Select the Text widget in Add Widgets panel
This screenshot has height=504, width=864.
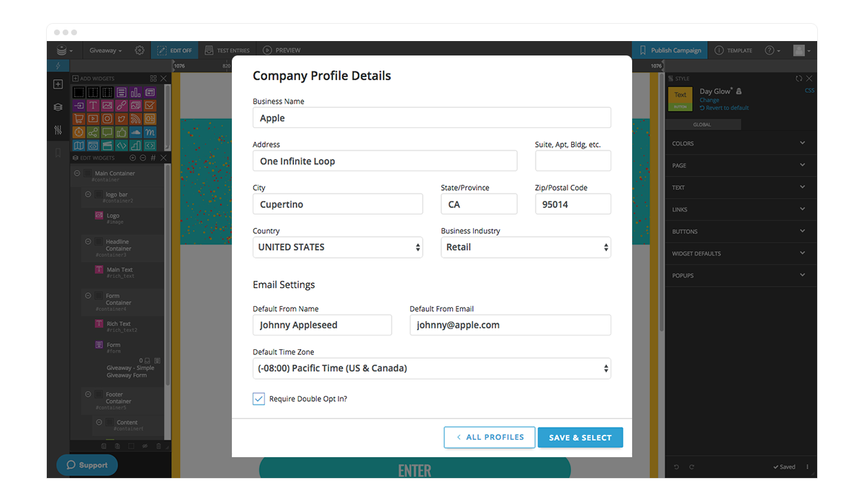(x=93, y=105)
